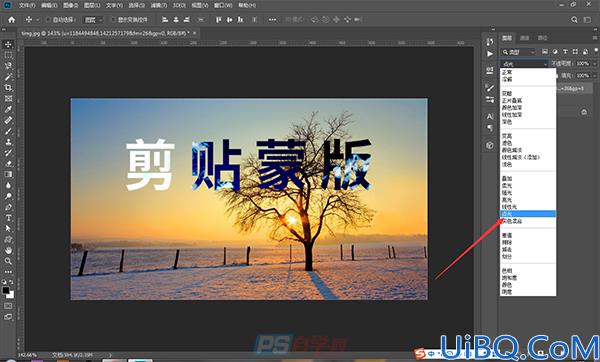Open the search icon at top right
Viewport: 600px width, 362px height.
pos(574,20)
